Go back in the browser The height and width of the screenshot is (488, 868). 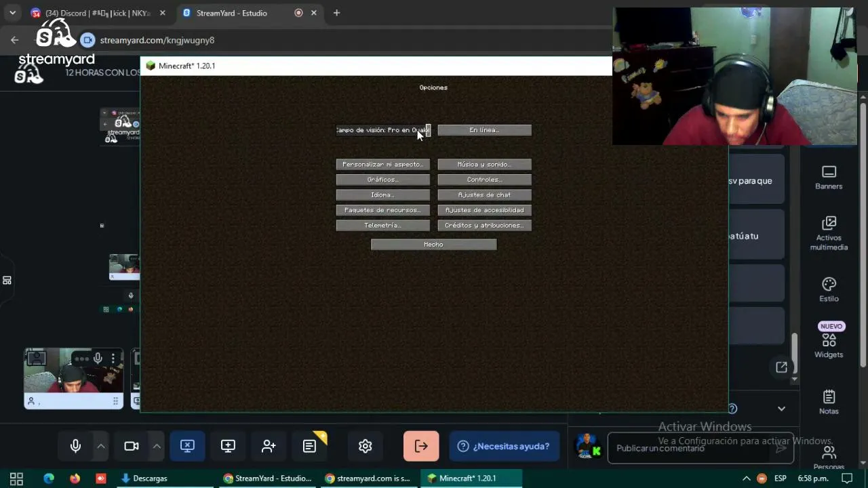tap(14, 40)
